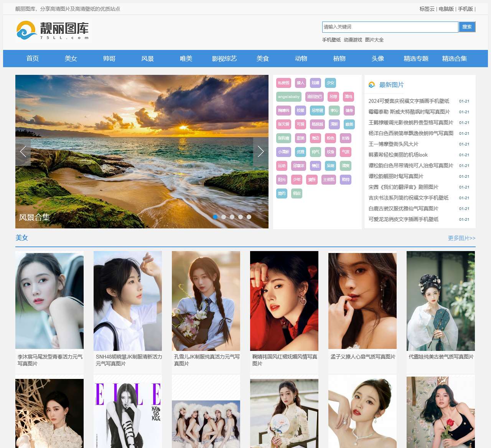Open the 美食 navigation item
This screenshot has width=491, height=448.
coord(263,59)
